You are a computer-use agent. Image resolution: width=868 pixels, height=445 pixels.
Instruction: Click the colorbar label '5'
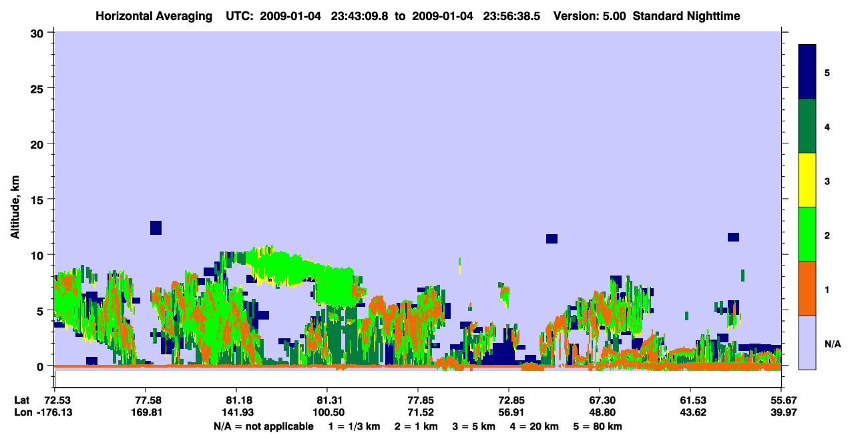(827, 72)
